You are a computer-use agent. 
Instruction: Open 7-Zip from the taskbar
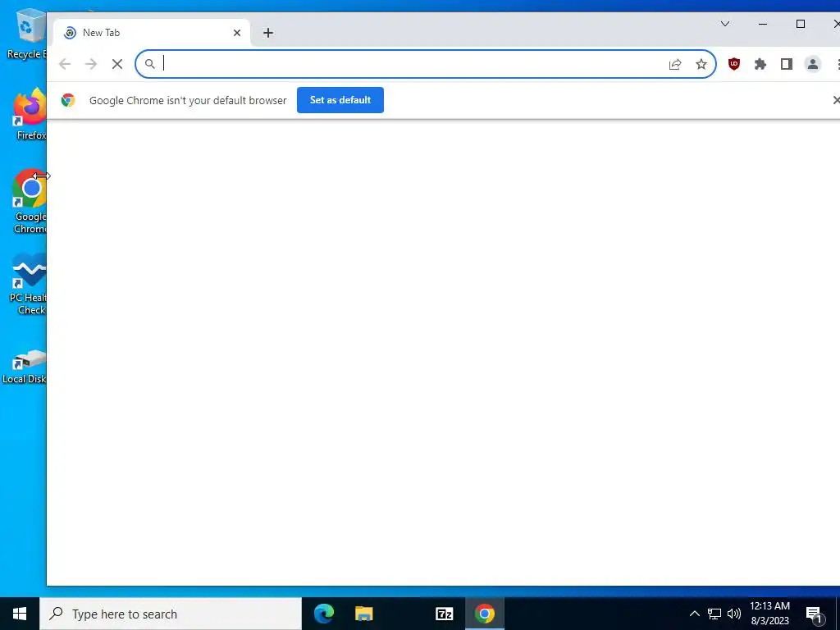pos(444,614)
